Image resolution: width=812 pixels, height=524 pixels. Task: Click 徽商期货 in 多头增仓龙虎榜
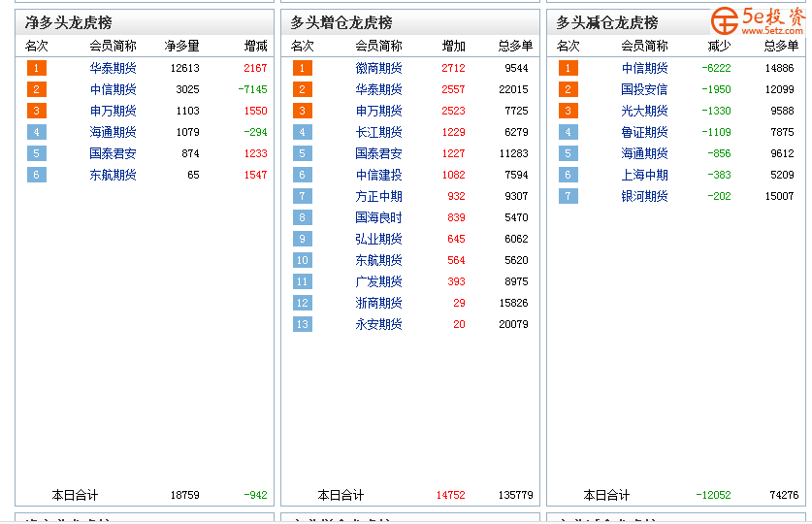[378, 68]
